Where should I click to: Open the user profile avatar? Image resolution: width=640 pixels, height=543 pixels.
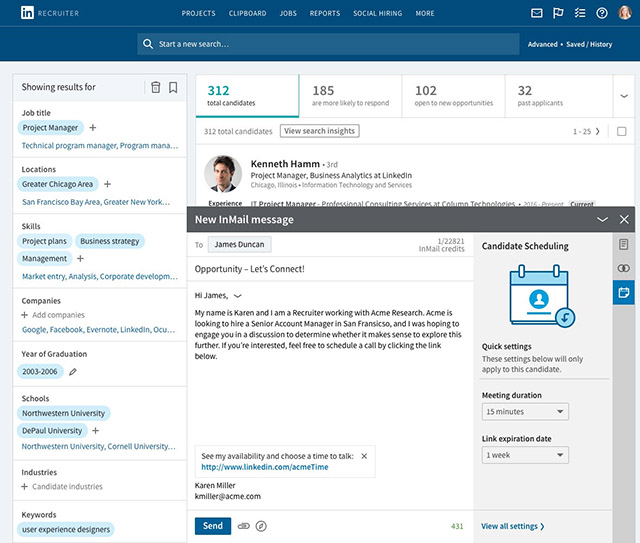[624, 13]
